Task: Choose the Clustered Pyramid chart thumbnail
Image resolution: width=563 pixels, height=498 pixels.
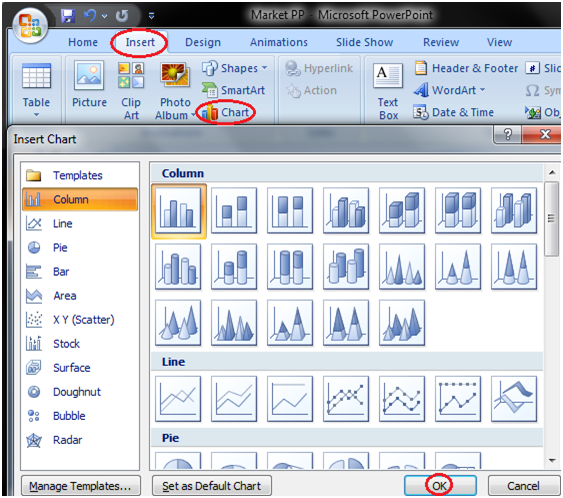Action: pos(234,323)
